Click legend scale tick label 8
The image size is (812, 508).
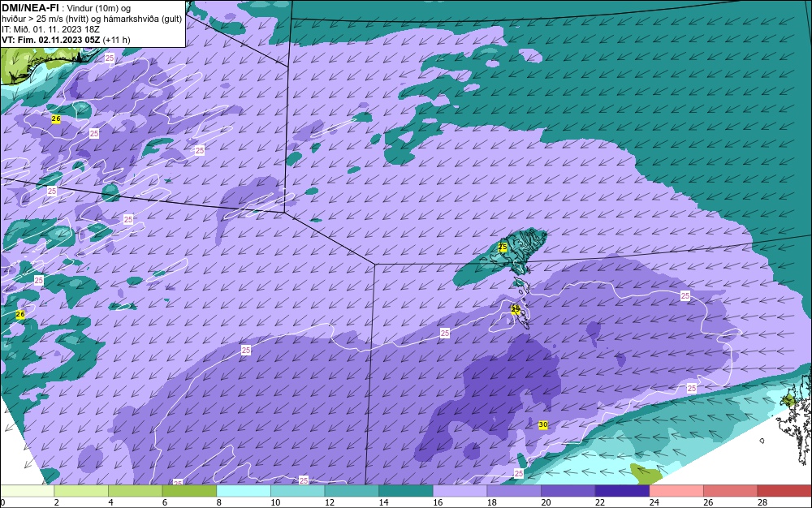[x=219, y=502]
